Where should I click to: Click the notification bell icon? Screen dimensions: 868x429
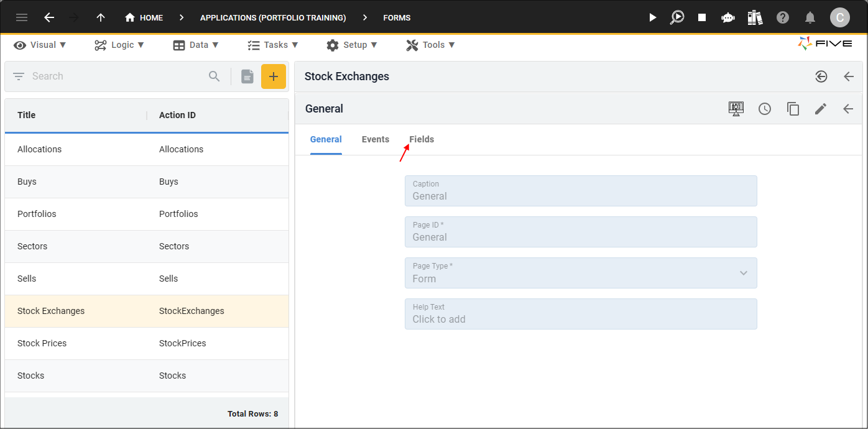[x=810, y=17]
